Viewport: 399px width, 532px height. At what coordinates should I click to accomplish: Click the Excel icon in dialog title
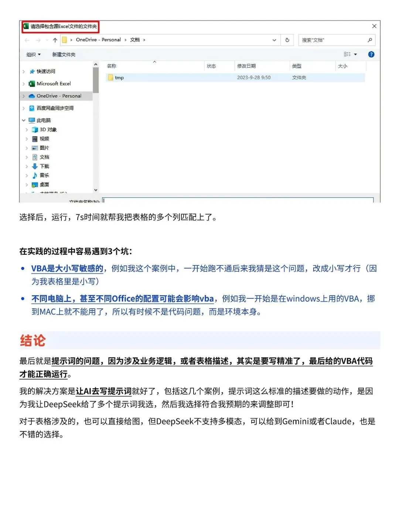point(26,26)
